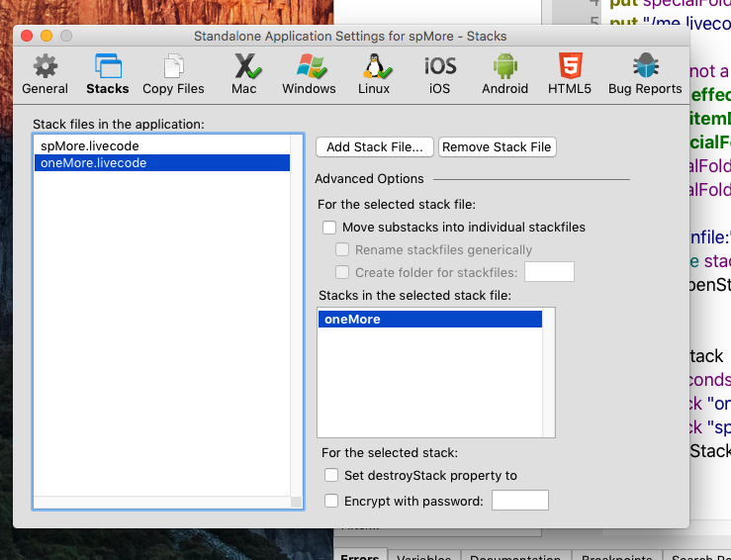The height and width of the screenshot is (560, 731).
Task: Select spMore.livecode in stack files list
Action: click(162, 146)
